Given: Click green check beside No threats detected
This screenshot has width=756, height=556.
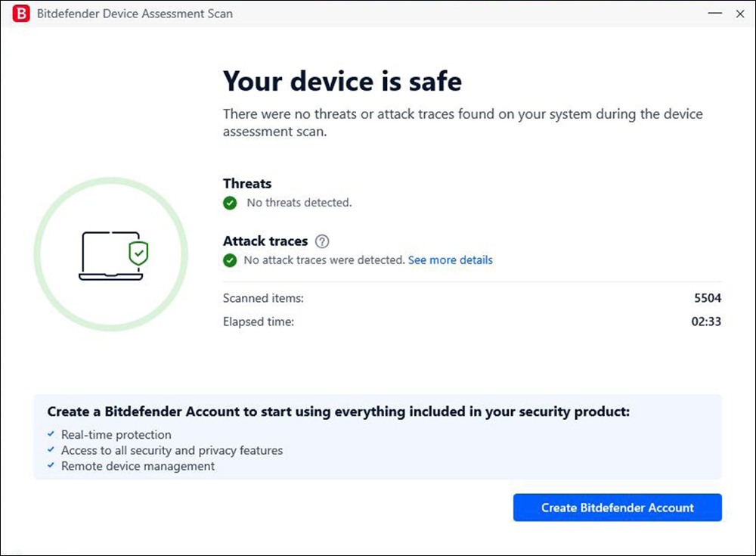Looking at the screenshot, I should tap(230, 203).
